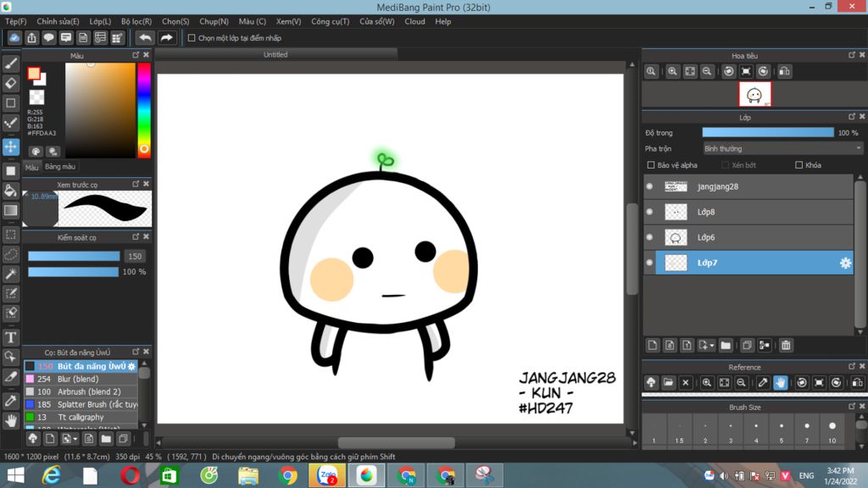The width and height of the screenshot is (868, 488).
Task: Toggle visibility of Lớp6 layer
Action: click(x=649, y=237)
